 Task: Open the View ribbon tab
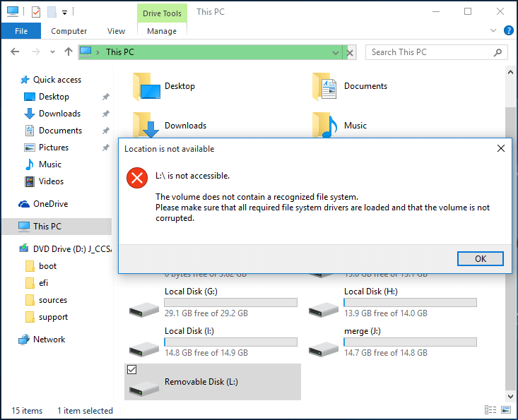point(116,31)
